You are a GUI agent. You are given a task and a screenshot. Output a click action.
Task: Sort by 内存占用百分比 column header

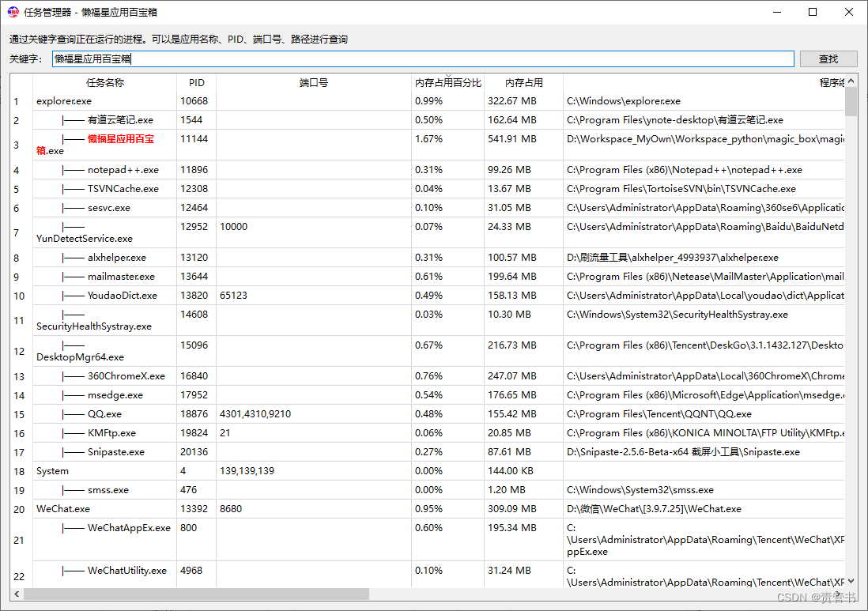click(448, 82)
